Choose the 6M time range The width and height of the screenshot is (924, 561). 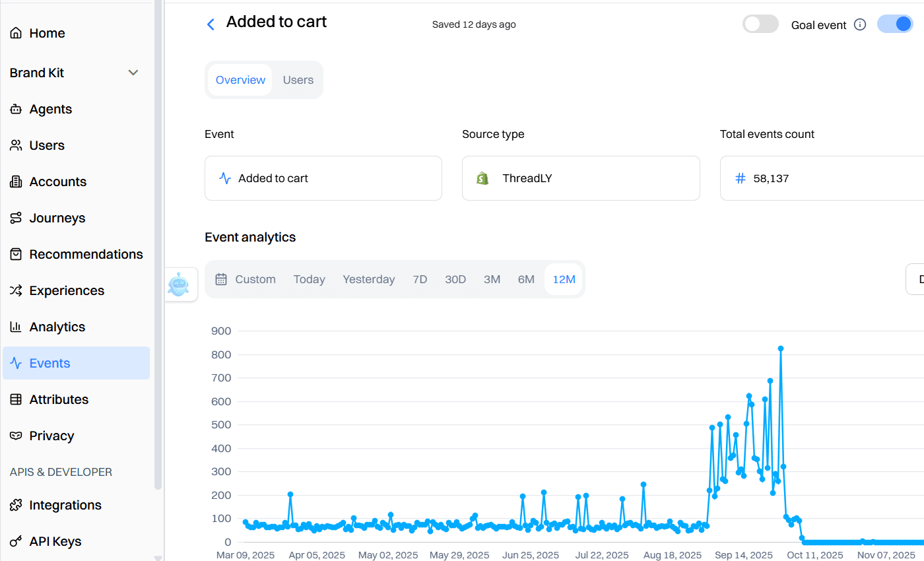coord(525,279)
